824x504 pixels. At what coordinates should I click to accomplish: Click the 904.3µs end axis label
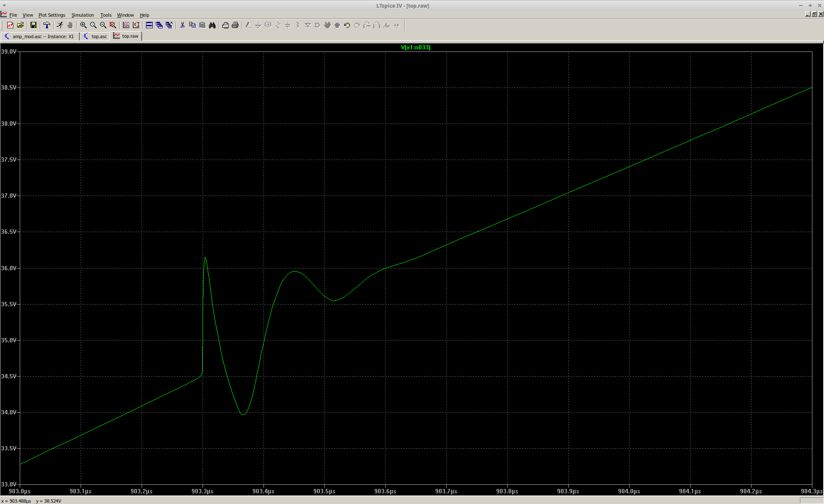point(812,491)
